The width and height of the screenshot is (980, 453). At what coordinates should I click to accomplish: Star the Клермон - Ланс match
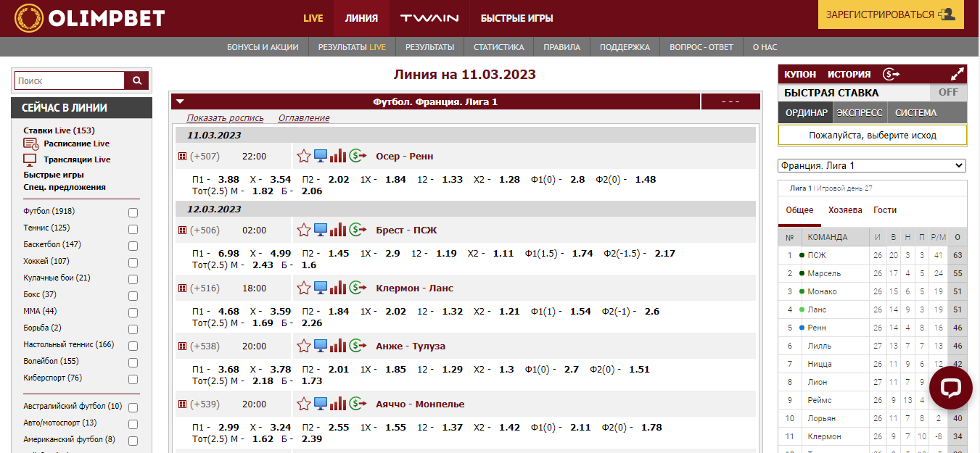click(x=304, y=288)
